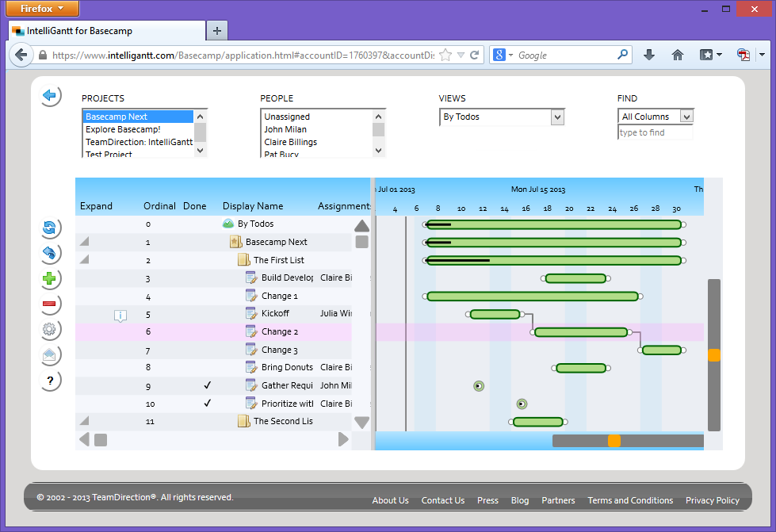Click the info note icon on row 5
This screenshot has width=776, height=532.
(120, 316)
